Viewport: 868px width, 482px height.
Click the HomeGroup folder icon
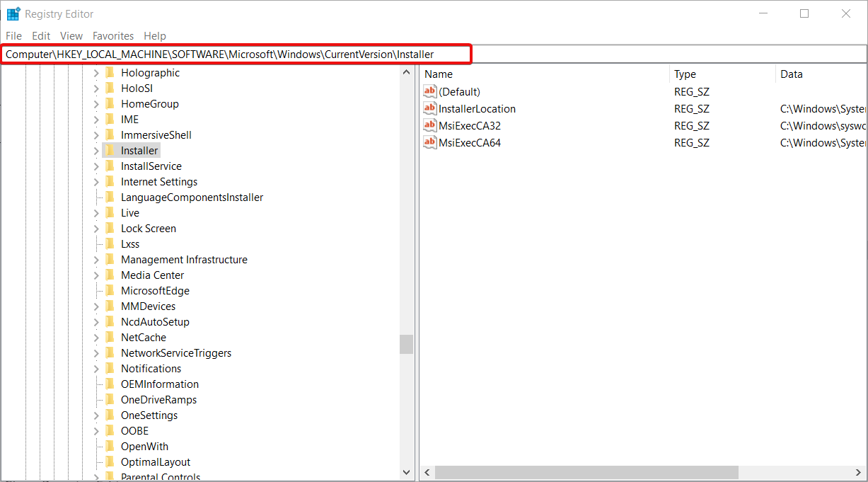(x=109, y=103)
